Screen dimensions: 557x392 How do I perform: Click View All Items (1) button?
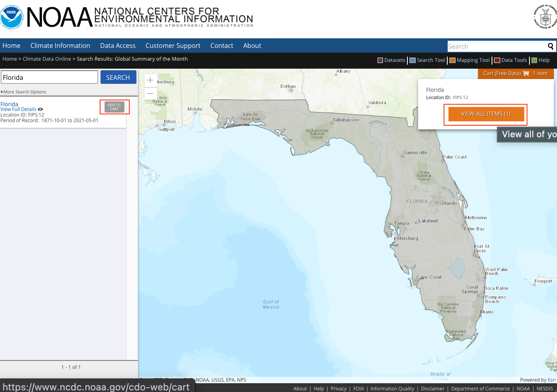[486, 114]
